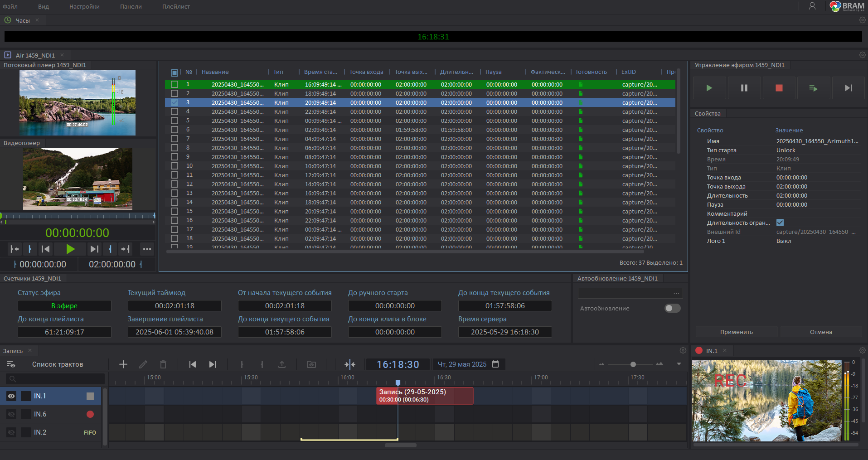
Task: Start recording on the IN.6 track
Action: tap(90, 414)
